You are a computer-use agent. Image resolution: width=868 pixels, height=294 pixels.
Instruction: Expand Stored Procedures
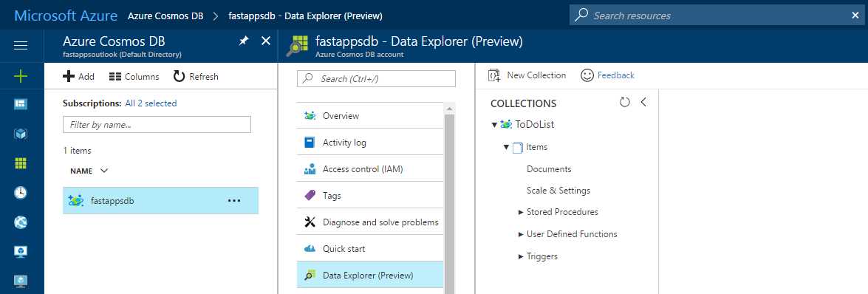coord(521,212)
